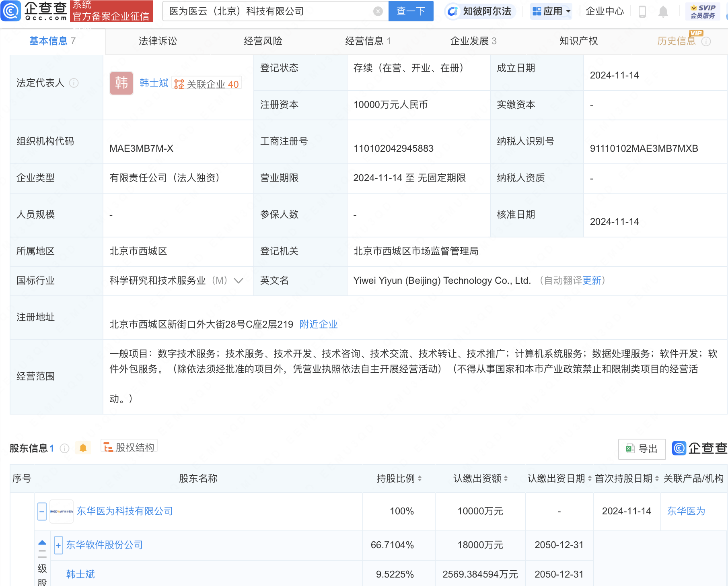Open 东华医为 related product link
Viewport: 728px width, 586px height.
[686, 511]
